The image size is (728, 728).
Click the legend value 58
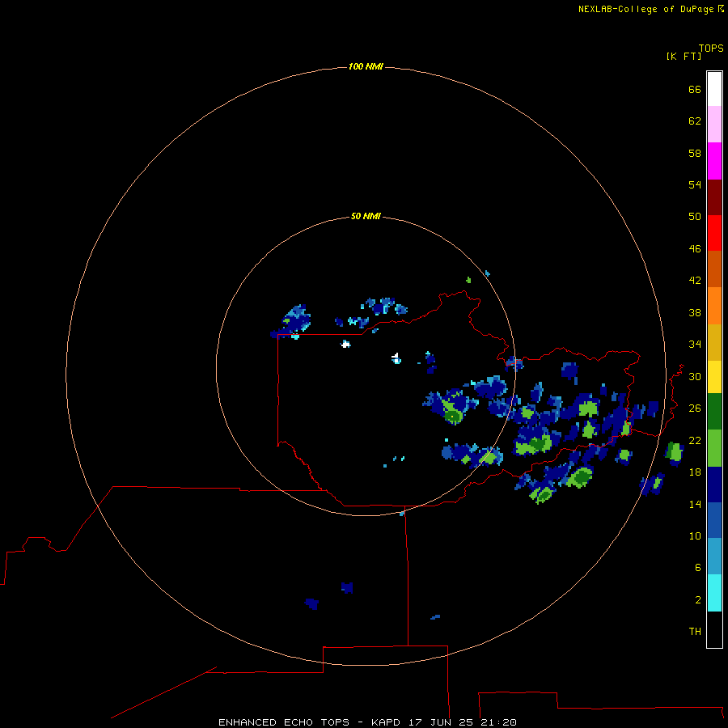click(x=695, y=153)
